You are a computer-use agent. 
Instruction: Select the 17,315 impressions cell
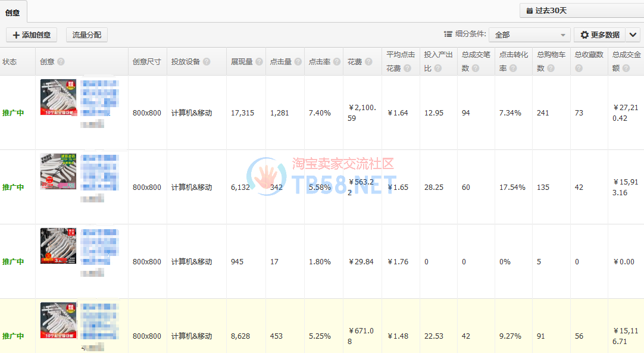(242, 113)
